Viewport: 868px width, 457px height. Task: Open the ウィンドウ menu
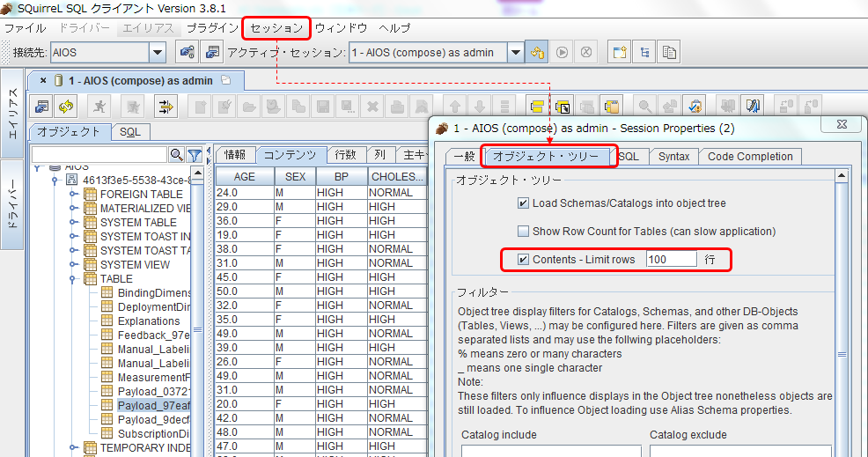point(341,27)
